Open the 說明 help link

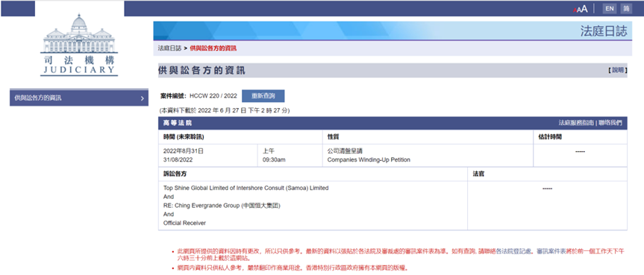tap(618, 70)
